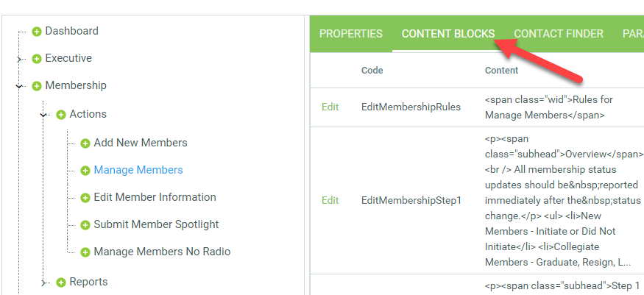
Task: Edit the EditMembershipRules content block
Action: 330,107
